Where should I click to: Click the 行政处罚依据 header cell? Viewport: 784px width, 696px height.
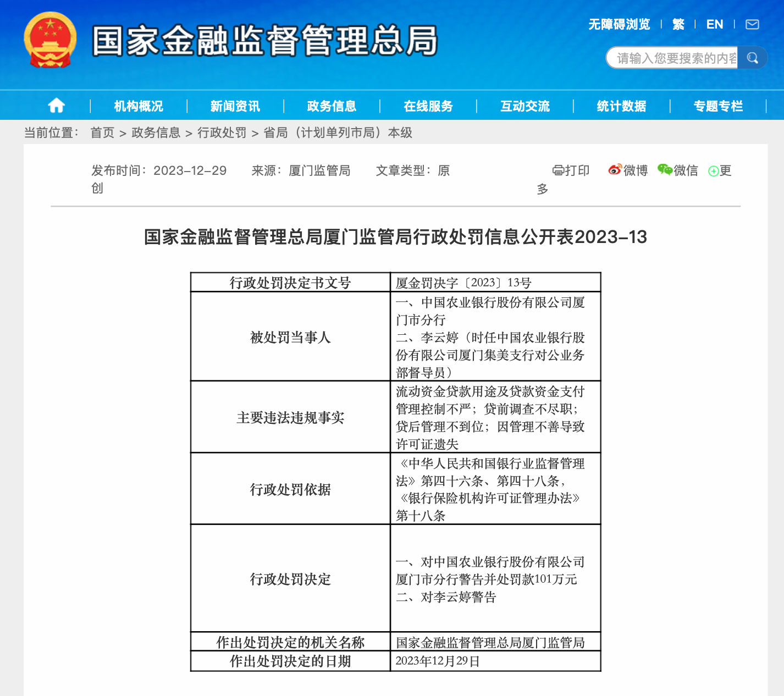(290, 489)
